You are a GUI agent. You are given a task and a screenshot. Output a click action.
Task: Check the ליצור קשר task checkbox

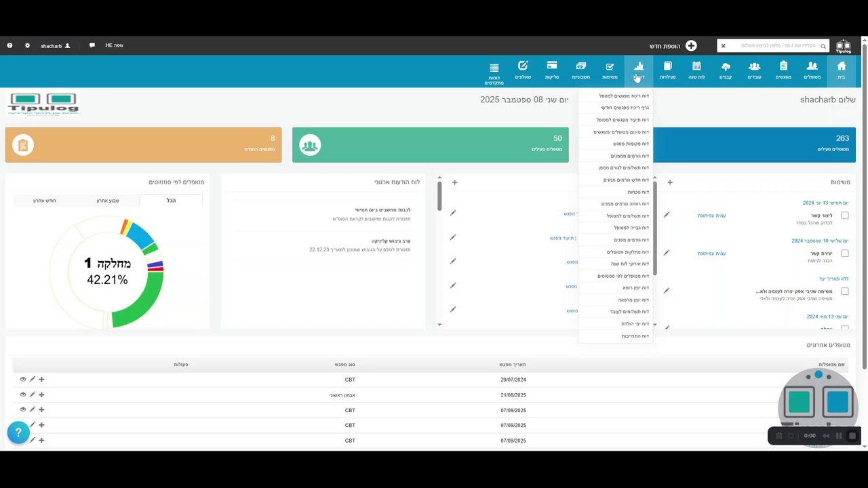(844, 216)
